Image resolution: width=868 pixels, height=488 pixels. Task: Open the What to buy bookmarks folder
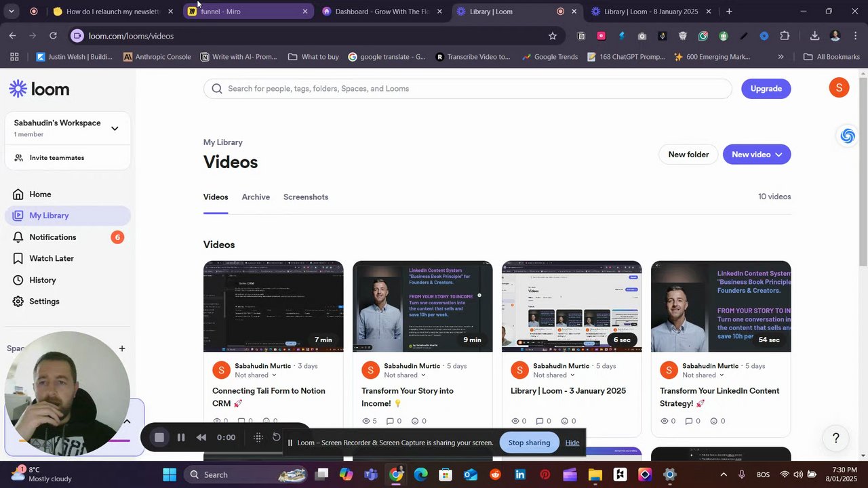click(x=313, y=57)
